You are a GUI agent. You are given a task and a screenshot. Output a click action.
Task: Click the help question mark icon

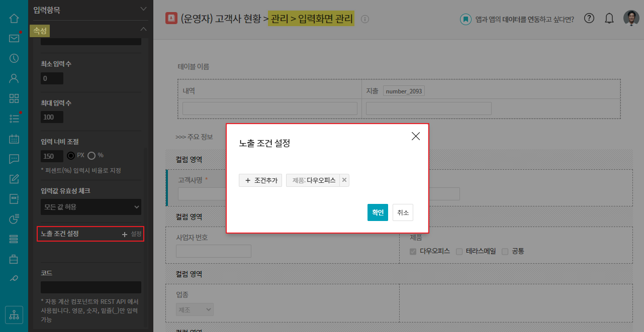(589, 19)
